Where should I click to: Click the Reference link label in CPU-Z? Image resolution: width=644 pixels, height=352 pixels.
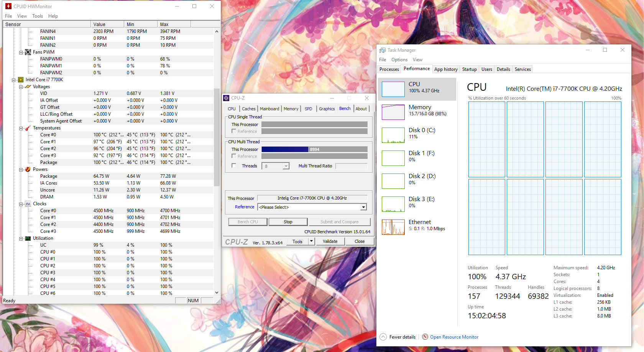(245, 207)
